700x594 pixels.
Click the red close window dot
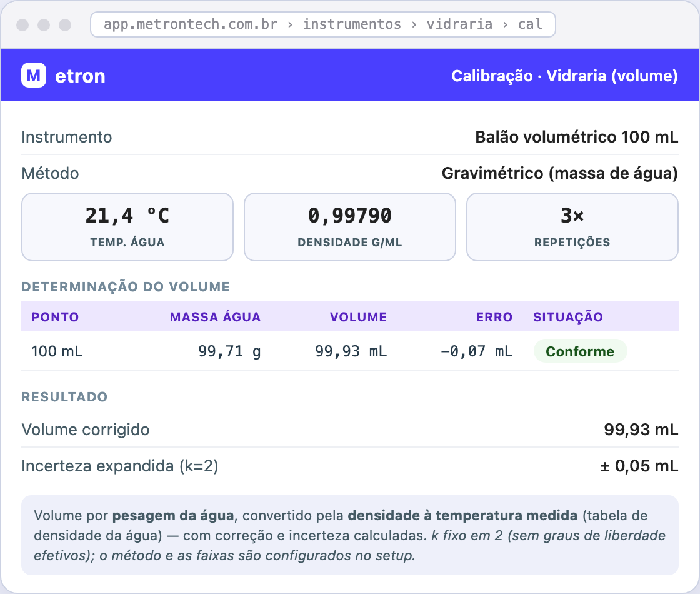[x=22, y=25]
